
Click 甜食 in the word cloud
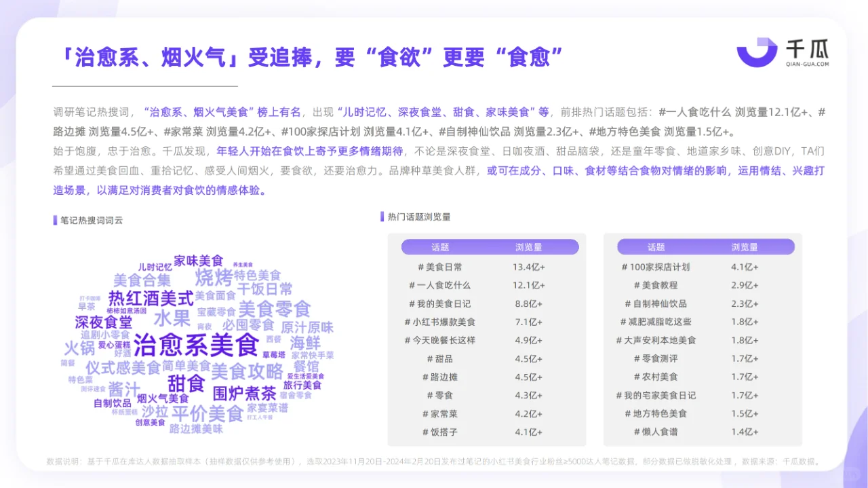[x=186, y=383]
